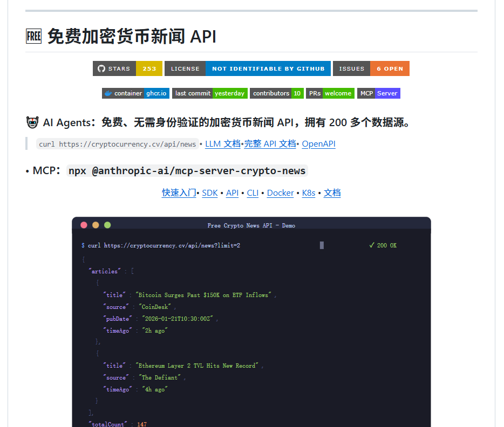Click the last commit yesterday badge
Image resolution: width=504 pixels, height=427 pixels.
[210, 93]
